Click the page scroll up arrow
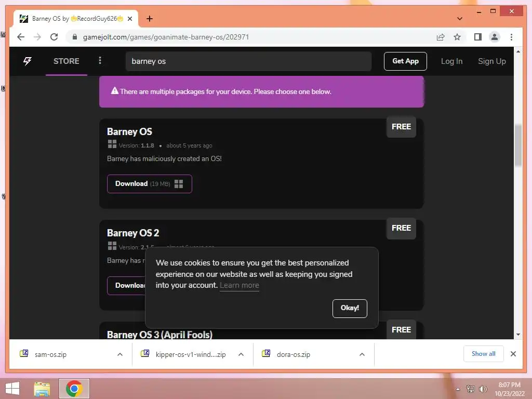The width and height of the screenshot is (532, 399). tap(518, 51)
